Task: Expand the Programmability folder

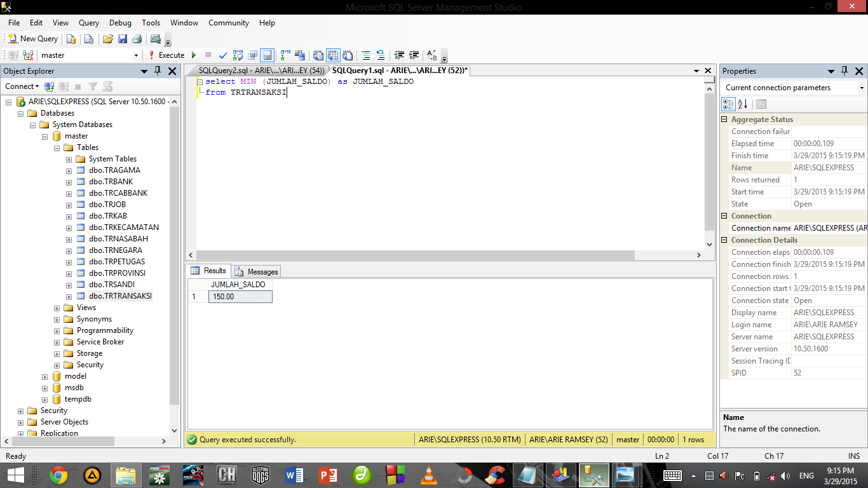Action: coord(57,330)
